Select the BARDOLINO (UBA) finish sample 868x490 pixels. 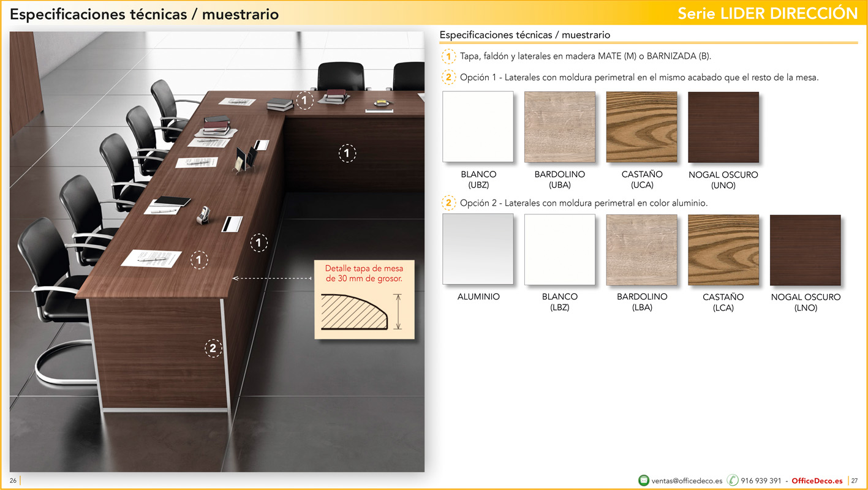[x=559, y=126]
